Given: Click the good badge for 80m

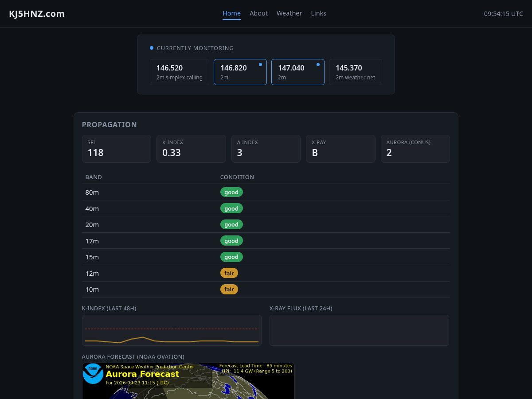Looking at the screenshot, I should coord(231,192).
